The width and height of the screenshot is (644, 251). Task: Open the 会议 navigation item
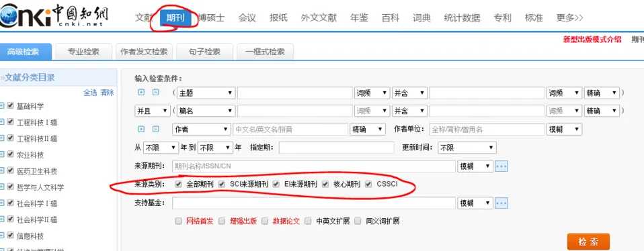click(247, 18)
